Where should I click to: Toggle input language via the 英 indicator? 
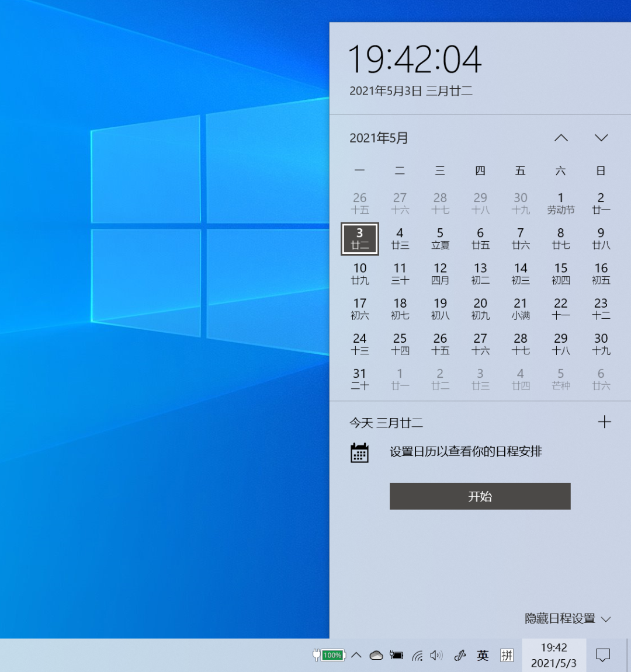pos(482,655)
